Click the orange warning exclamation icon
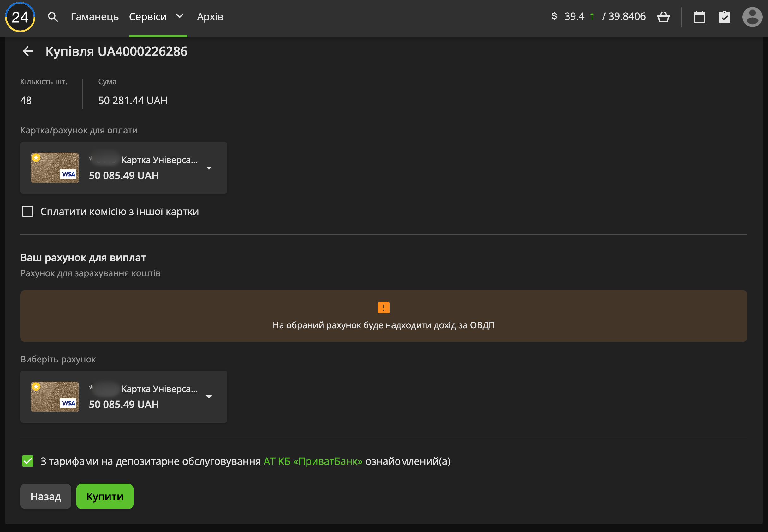The image size is (768, 532). [384, 308]
